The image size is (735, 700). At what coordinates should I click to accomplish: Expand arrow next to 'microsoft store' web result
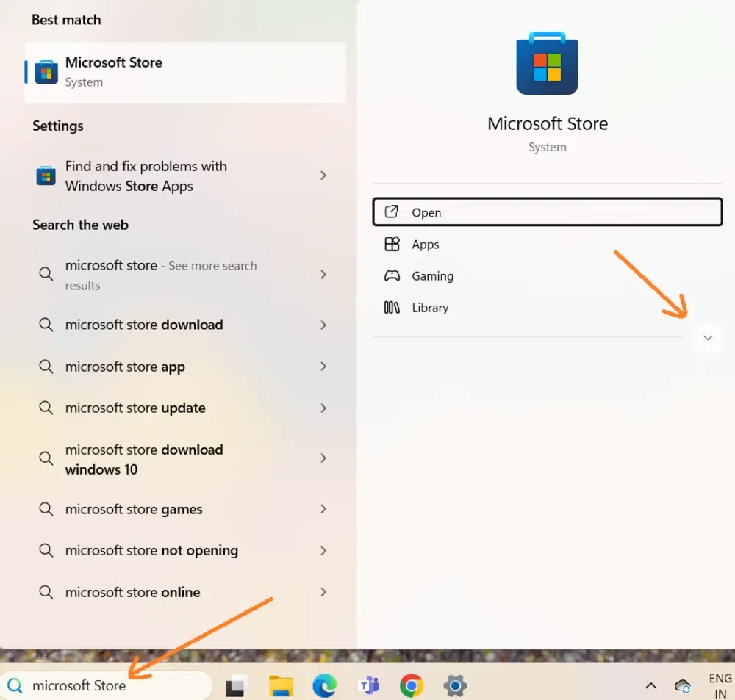[x=323, y=275]
